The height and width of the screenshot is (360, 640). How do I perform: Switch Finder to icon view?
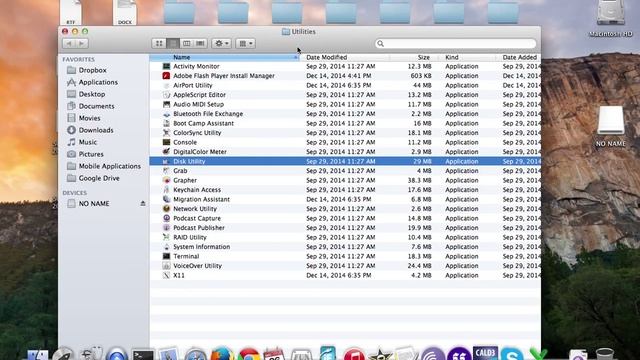pyautogui.click(x=159, y=43)
